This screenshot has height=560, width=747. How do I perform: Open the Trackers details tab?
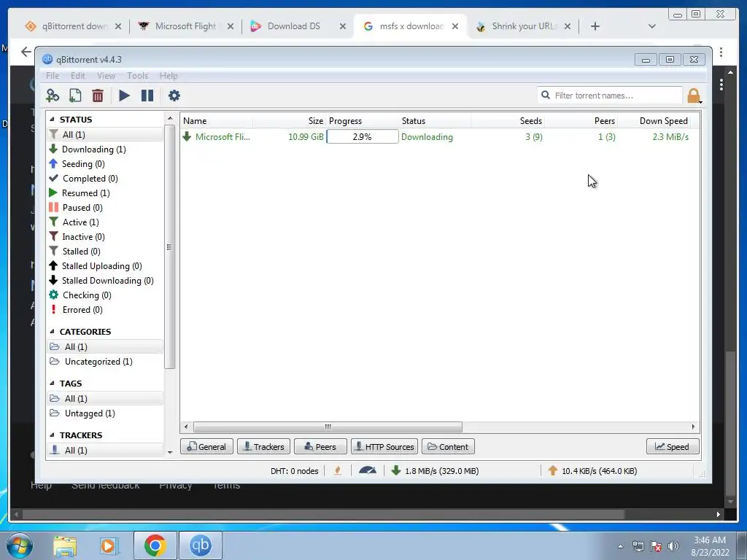point(263,447)
